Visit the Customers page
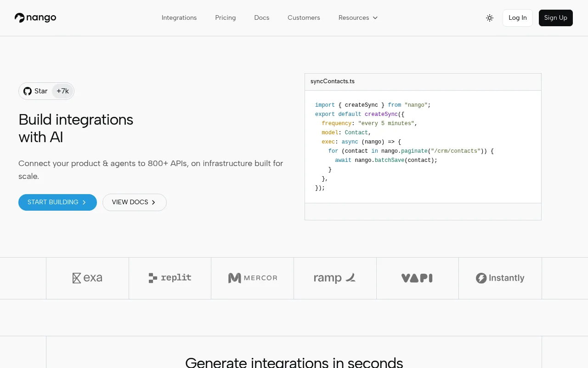 click(304, 18)
